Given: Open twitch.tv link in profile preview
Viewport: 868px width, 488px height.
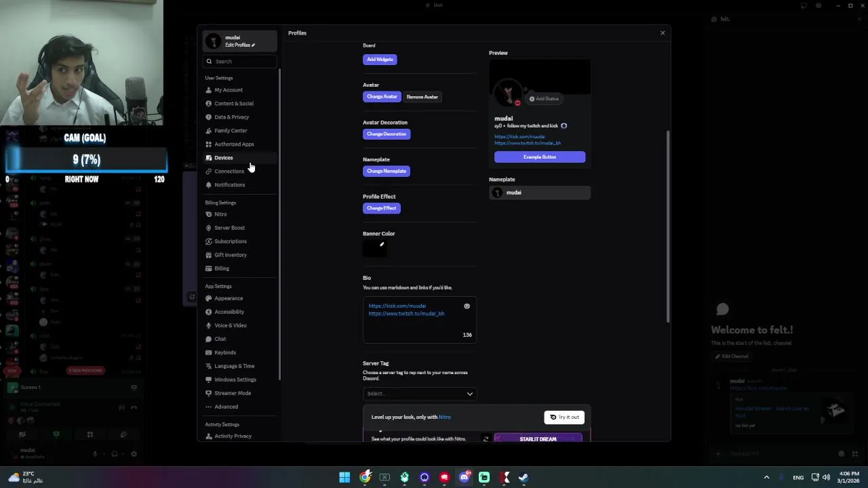Looking at the screenshot, I should tap(528, 144).
